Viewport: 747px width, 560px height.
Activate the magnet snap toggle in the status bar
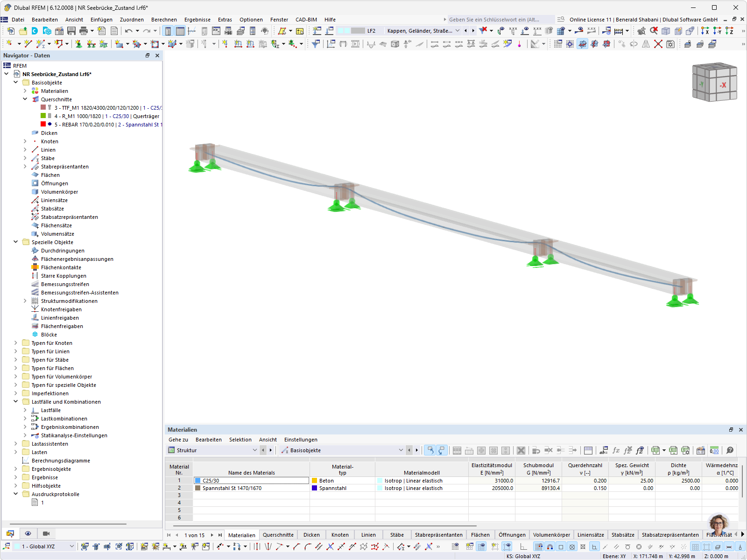coord(550,547)
